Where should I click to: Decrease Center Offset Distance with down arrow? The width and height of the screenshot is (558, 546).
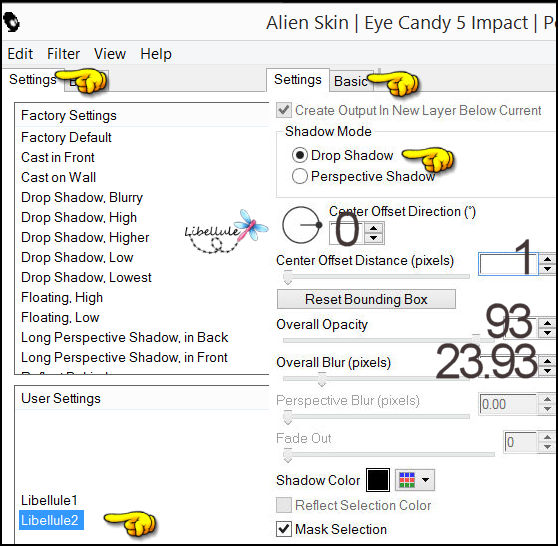[x=548, y=269]
